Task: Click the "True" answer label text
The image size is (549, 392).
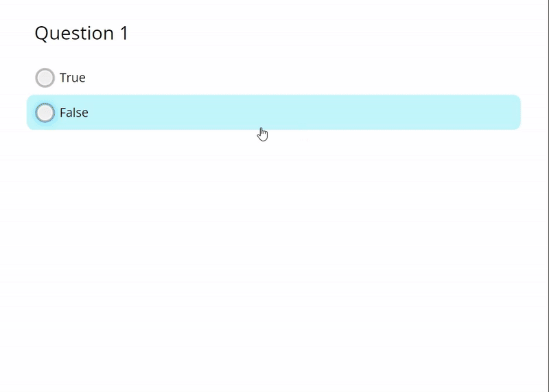Action: [73, 78]
